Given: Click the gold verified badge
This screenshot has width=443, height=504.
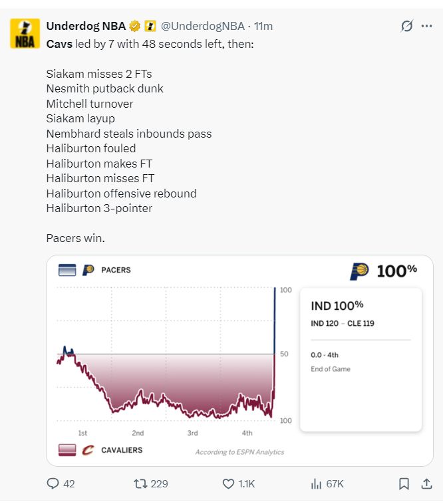Looking at the screenshot, I should click(135, 26).
